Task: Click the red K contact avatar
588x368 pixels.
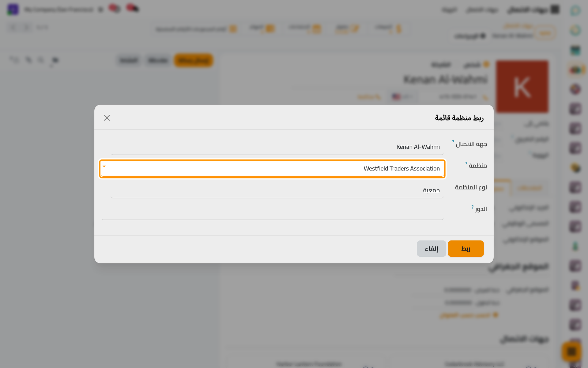Action: pyautogui.click(x=522, y=86)
